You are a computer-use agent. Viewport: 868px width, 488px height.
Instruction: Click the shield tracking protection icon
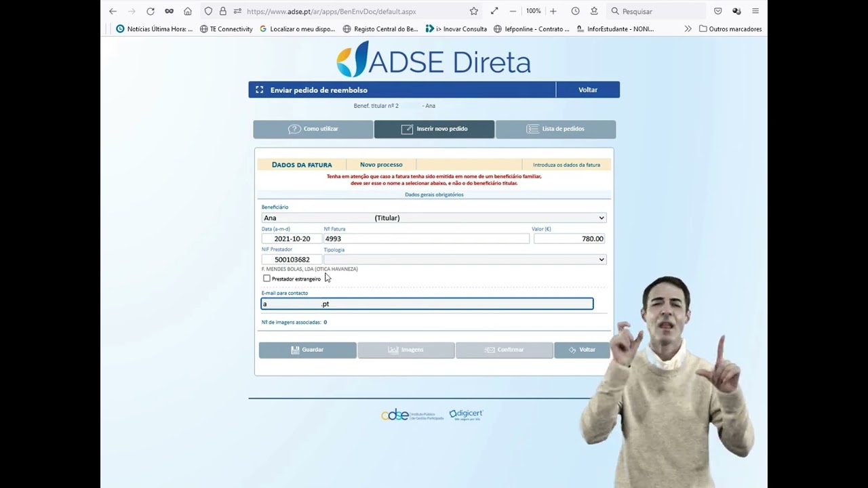coord(208,12)
